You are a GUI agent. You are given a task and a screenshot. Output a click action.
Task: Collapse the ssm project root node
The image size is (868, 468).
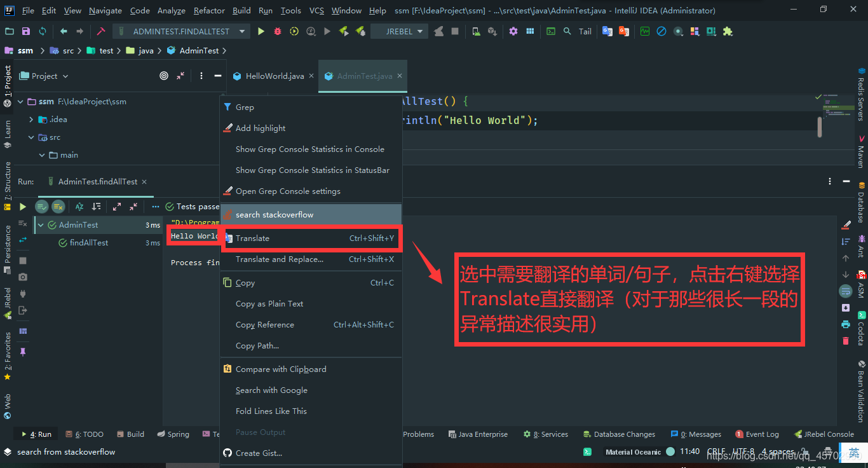point(21,101)
